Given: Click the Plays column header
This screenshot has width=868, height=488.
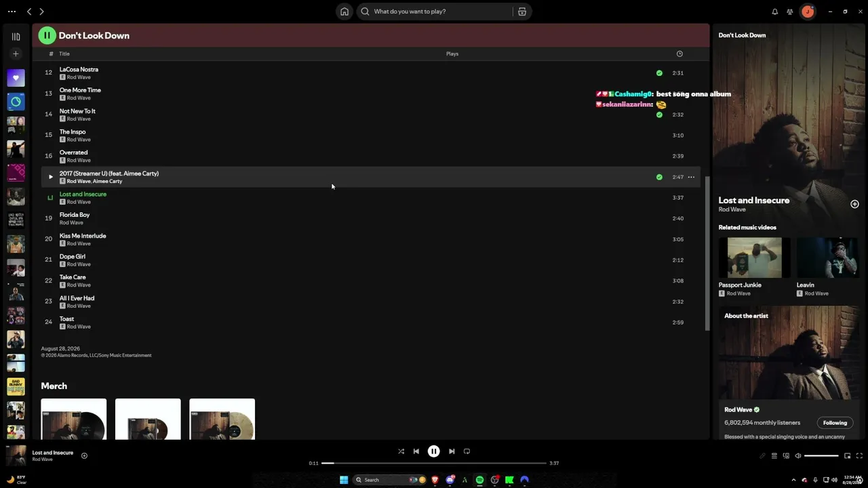Looking at the screenshot, I should point(452,54).
